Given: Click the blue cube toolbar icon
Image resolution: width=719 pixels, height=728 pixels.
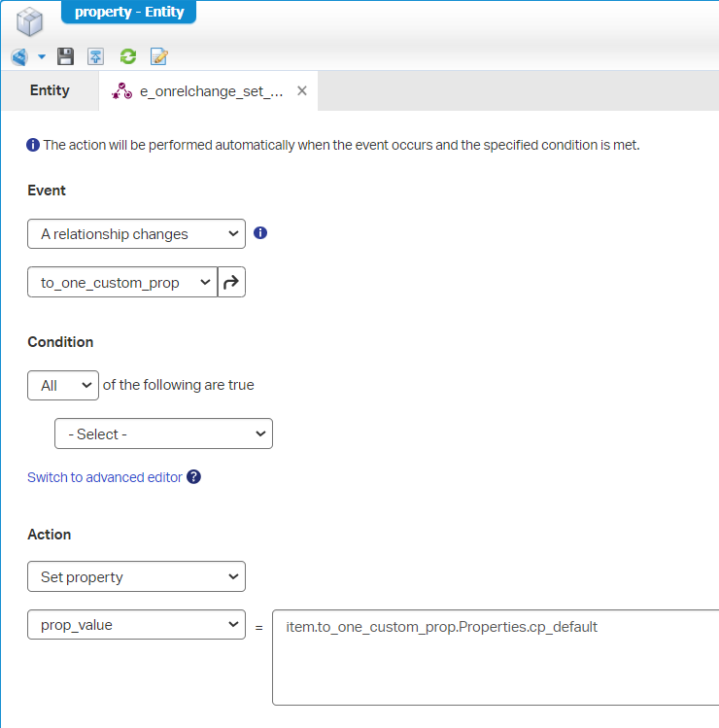Looking at the screenshot, I should coord(19,56).
